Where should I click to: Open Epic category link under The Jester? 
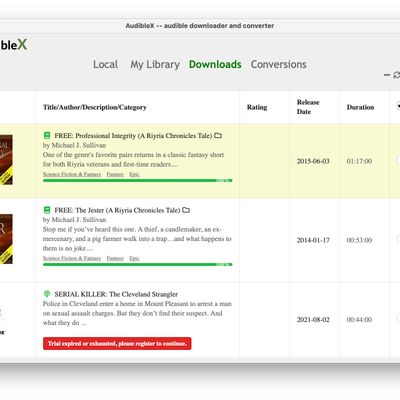134,258
